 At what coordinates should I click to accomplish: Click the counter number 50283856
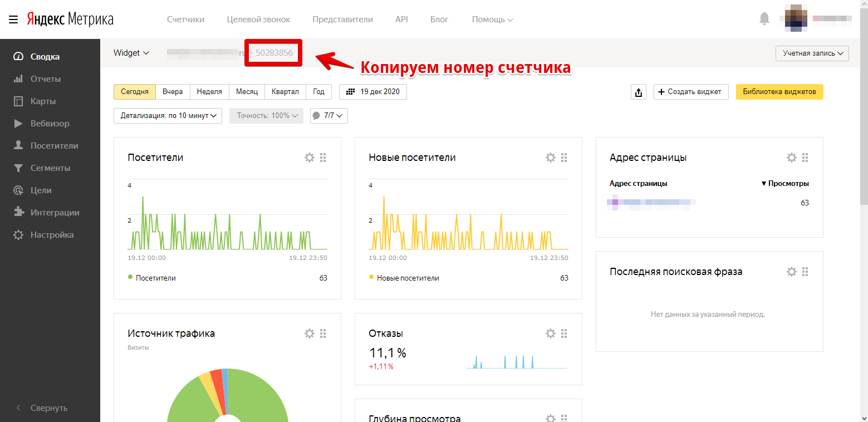coord(274,53)
